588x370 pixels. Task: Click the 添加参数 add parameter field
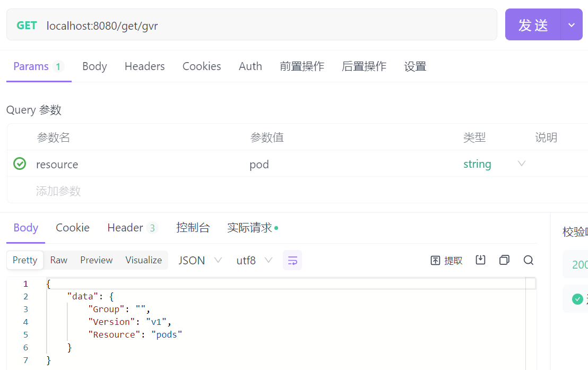[58, 191]
